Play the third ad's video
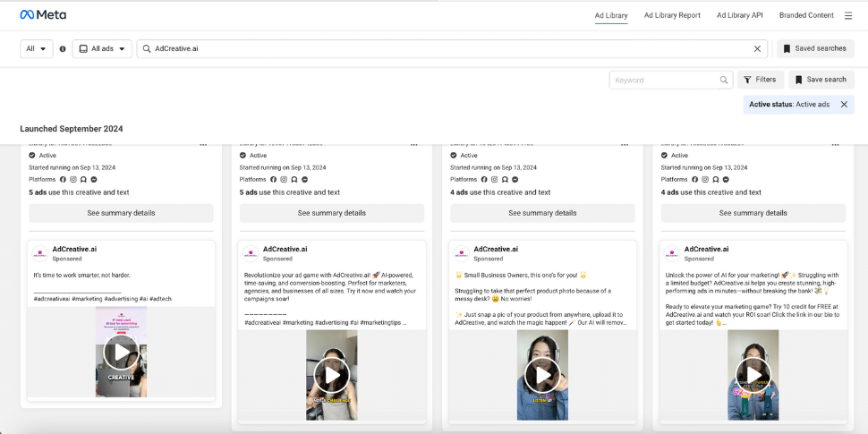868x434 pixels. tap(542, 375)
